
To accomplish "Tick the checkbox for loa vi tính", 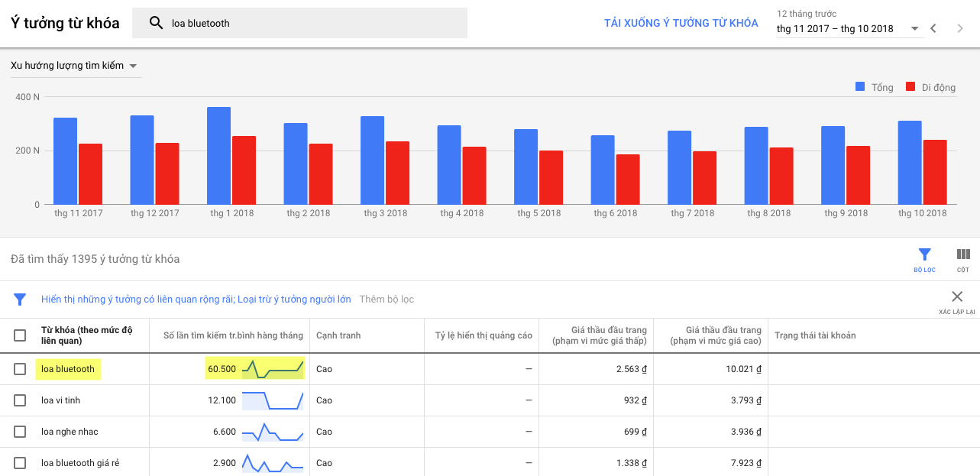I will coord(20,400).
